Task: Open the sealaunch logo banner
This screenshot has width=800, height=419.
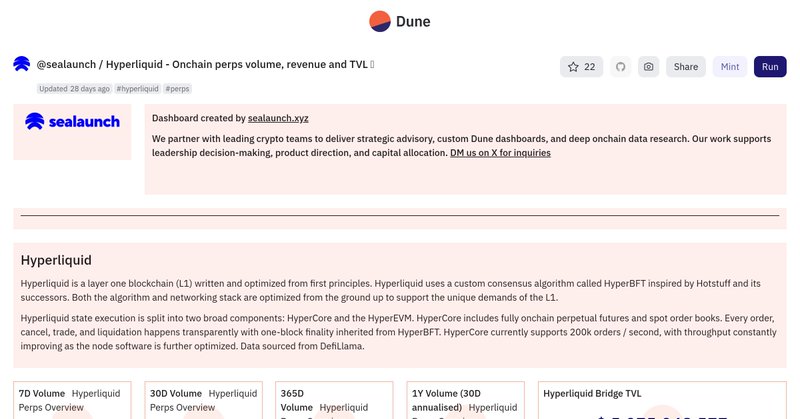Action: (72, 121)
